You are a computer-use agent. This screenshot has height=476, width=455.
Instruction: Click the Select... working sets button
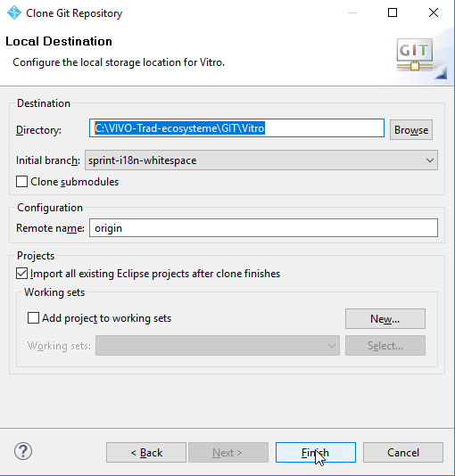385,346
